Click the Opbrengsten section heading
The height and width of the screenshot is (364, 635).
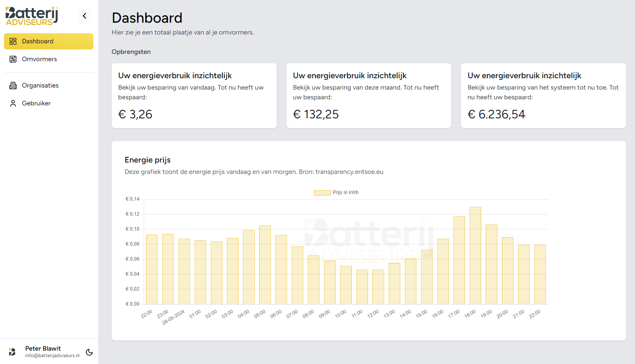pos(131,52)
